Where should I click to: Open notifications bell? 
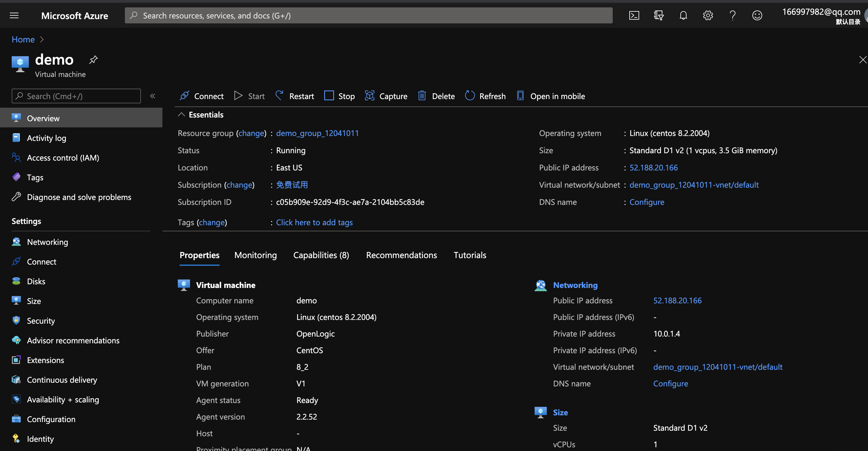tap(683, 15)
